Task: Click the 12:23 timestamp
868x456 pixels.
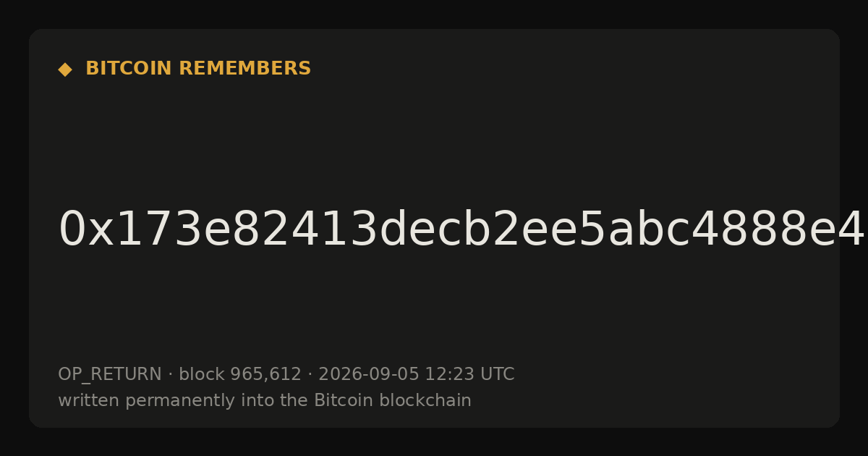Action: (449, 374)
